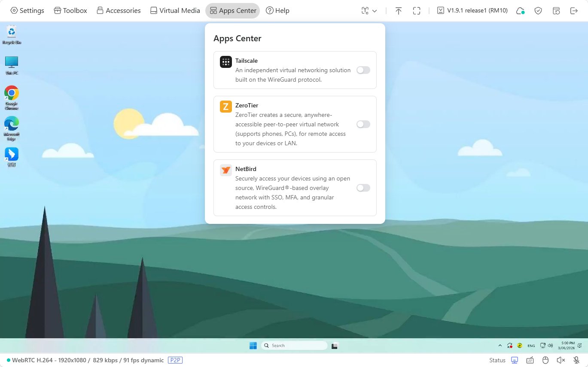This screenshot has width=588, height=367.
Task: Click the cloud connection status icon
Action: click(x=520, y=11)
